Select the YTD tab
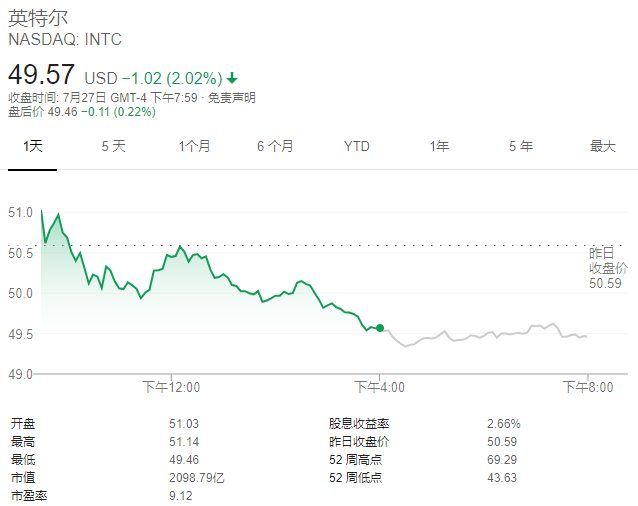The width and height of the screenshot is (638, 506). (357, 146)
